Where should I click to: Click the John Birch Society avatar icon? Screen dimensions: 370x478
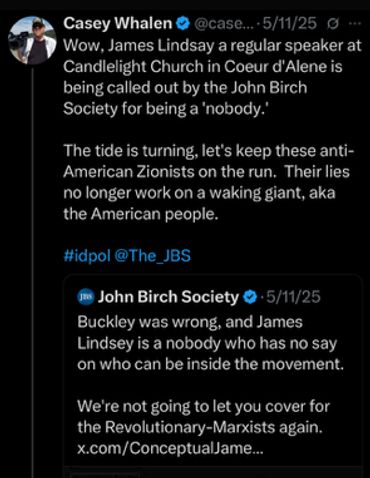coord(86,297)
